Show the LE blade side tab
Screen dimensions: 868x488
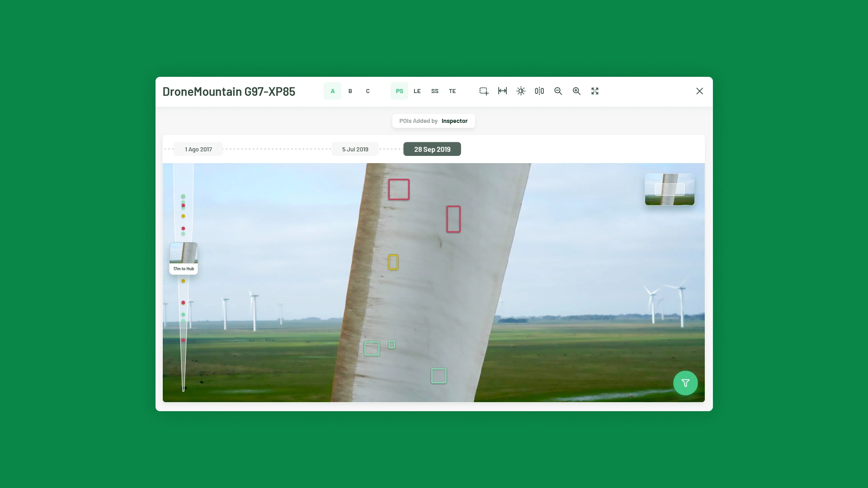coord(417,91)
